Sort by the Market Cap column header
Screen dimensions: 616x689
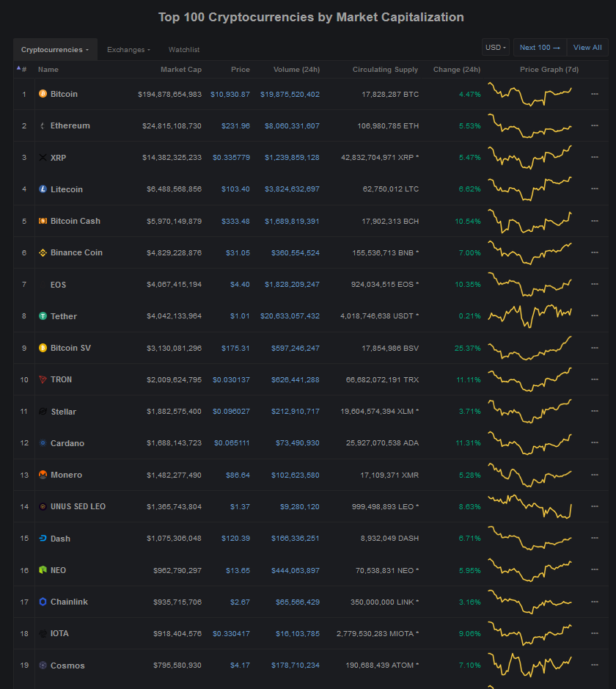181,70
